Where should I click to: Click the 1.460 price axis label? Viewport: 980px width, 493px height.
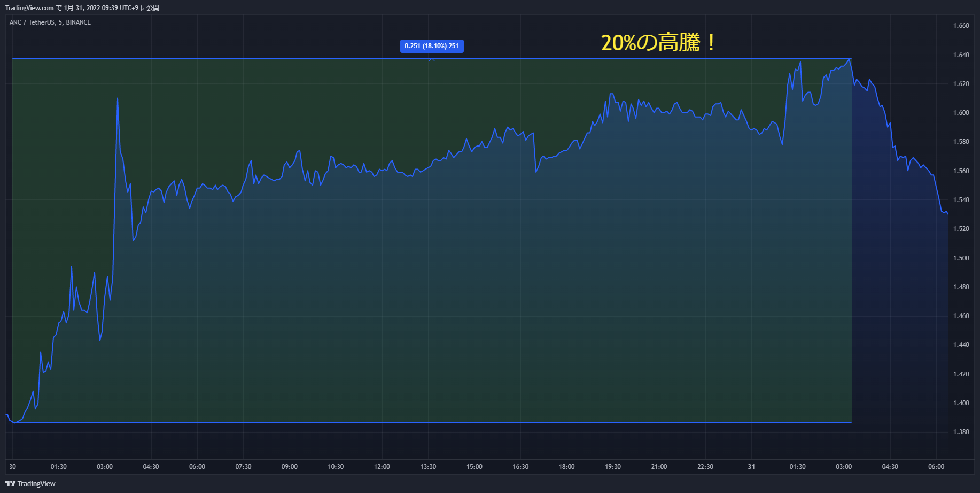[x=961, y=316]
